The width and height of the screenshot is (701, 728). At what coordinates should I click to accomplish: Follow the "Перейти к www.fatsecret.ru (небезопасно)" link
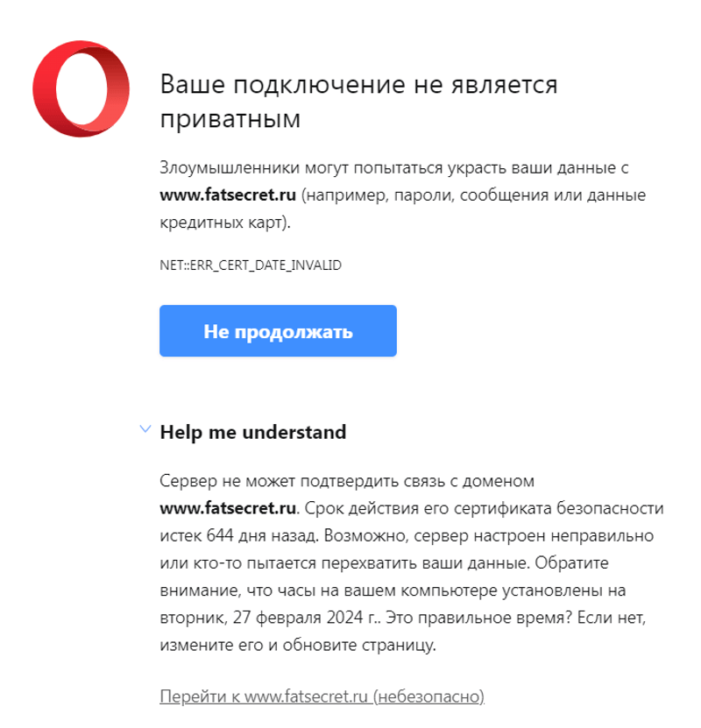tap(322, 697)
